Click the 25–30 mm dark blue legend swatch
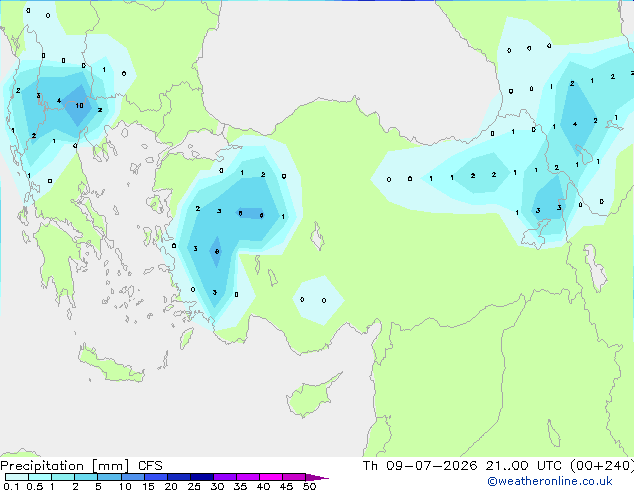This screenshot has width=634, height=490. (202, 477)
